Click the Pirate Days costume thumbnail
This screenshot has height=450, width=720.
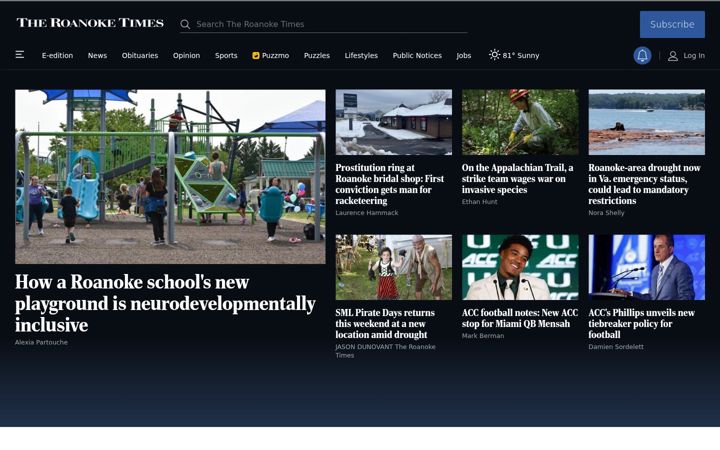394,267
